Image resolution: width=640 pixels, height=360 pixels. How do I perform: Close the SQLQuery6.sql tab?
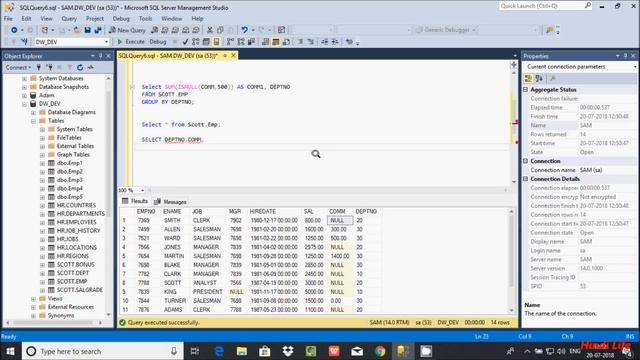click(233, 56)
